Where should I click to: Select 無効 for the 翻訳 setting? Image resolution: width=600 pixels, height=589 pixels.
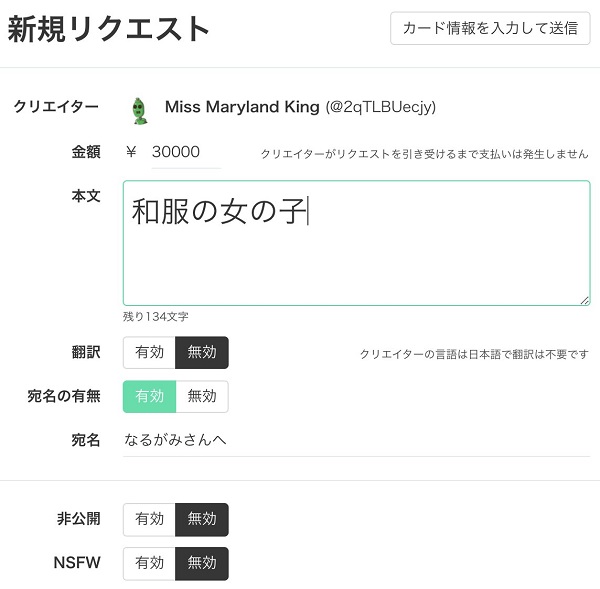tap(202, 352)
